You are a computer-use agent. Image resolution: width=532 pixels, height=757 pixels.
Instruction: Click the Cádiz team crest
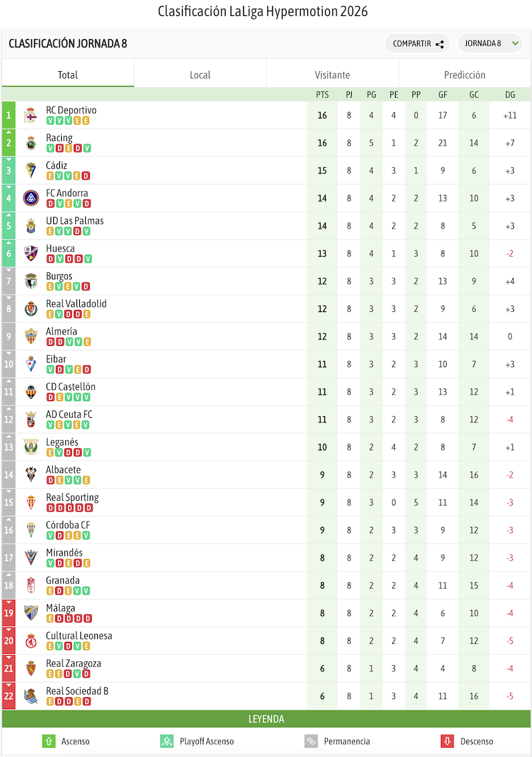[x=31, y=171]
